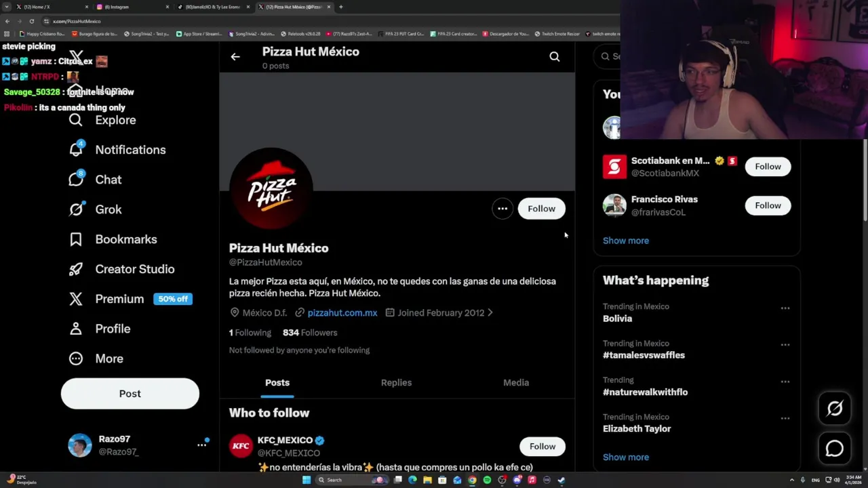Click the Francisco Rivas avatar
The height and width of the screenshot is (488, 868).
[614, 205]
